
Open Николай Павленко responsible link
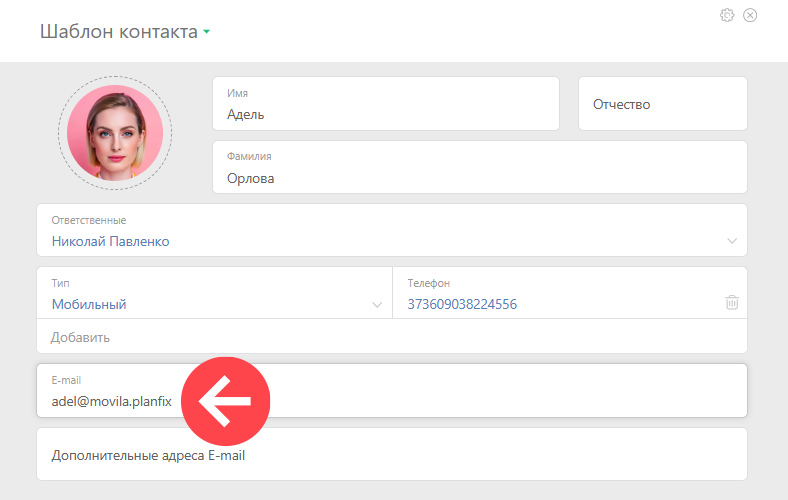[111, 241]
